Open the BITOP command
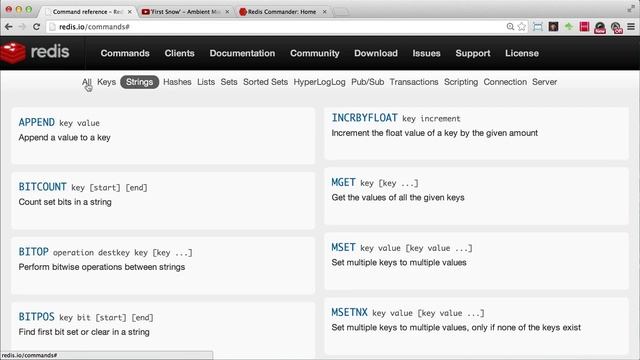640x360 pixels. point(33,251)
